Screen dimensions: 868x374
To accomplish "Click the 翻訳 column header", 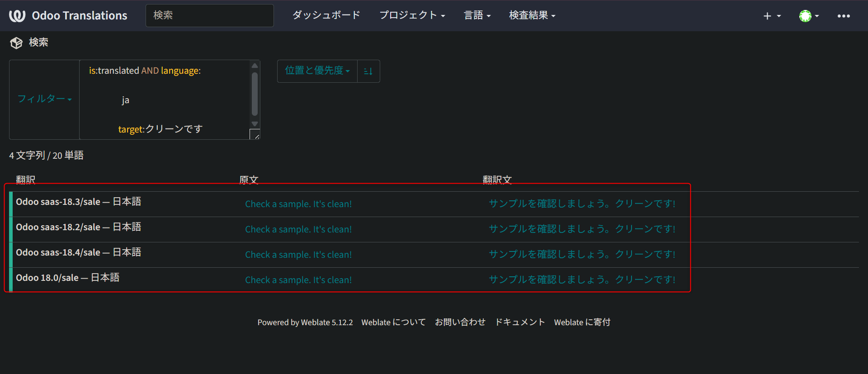I will pyautogui.click(x=26, y=180).
